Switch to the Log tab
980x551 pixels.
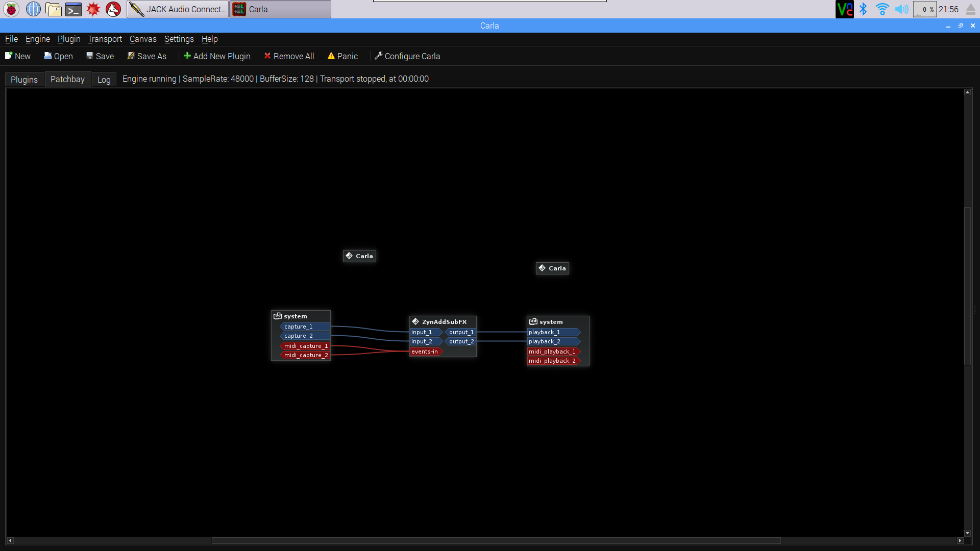pos(104,80)
